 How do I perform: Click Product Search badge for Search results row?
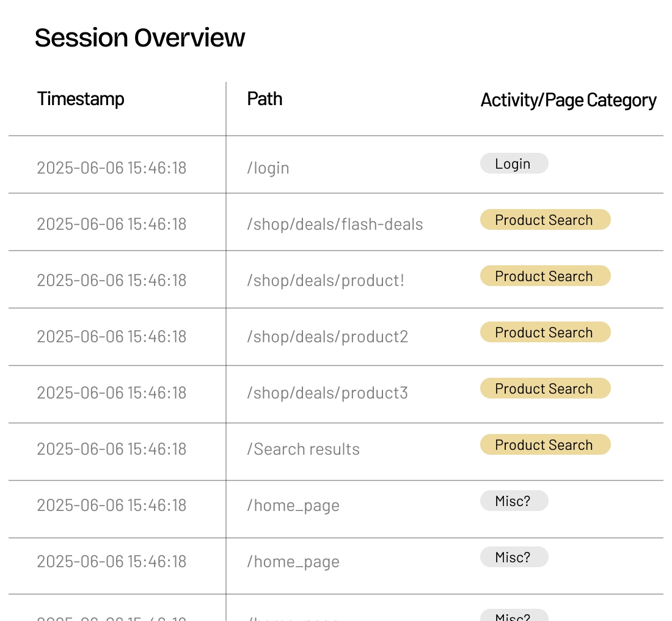coord(545,445)
